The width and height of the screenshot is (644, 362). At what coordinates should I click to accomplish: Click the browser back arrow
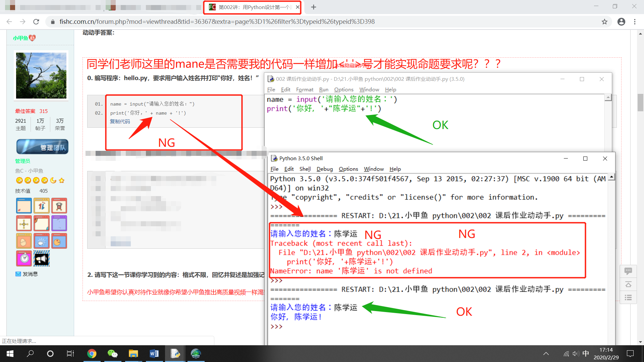(9, 22)
